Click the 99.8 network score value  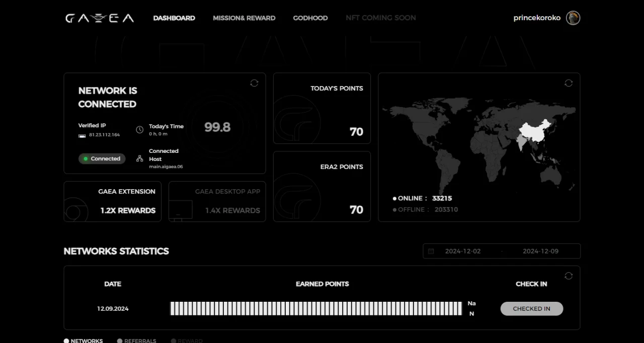coord(217,127)
